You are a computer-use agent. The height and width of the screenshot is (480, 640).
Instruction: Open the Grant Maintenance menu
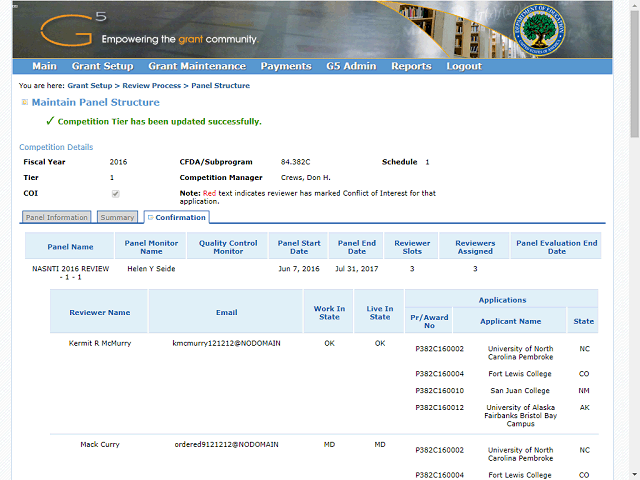[197, 66]
